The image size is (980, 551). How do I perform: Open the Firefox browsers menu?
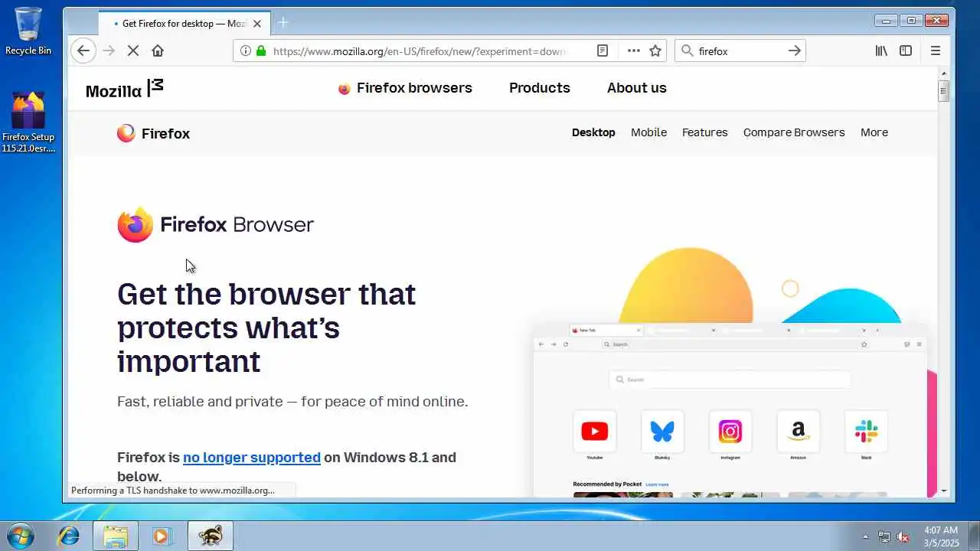pos(405,88)
